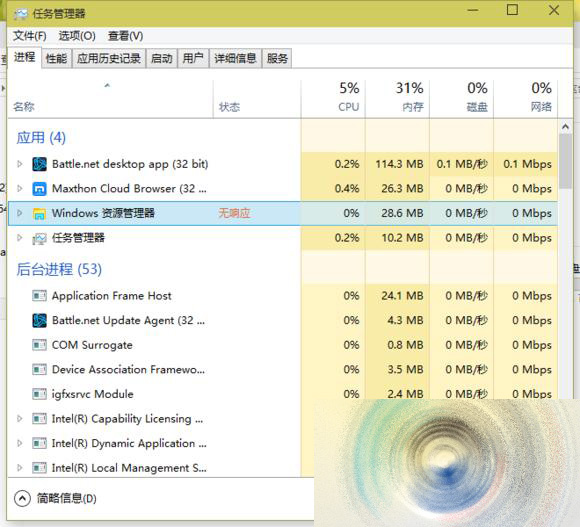
Task: Select the COM Surrogate process name
Action: [x=92, y=345]
